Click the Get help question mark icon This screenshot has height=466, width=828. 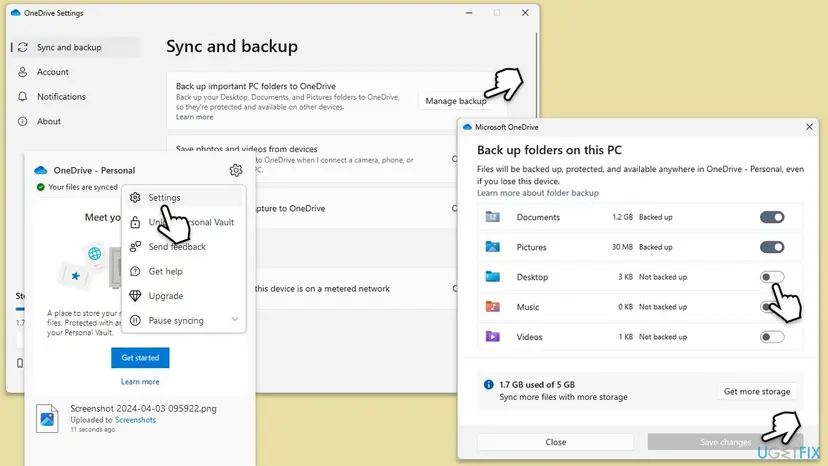coord(135,271)
